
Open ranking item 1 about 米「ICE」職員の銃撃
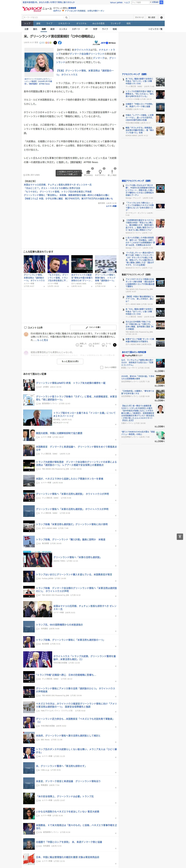tap(139, 81)
